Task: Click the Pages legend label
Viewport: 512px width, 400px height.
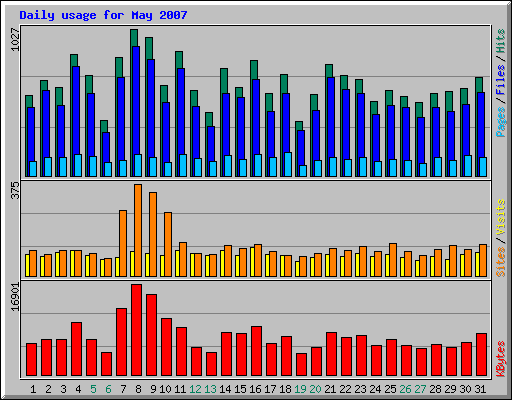Action: coord(501,122)
